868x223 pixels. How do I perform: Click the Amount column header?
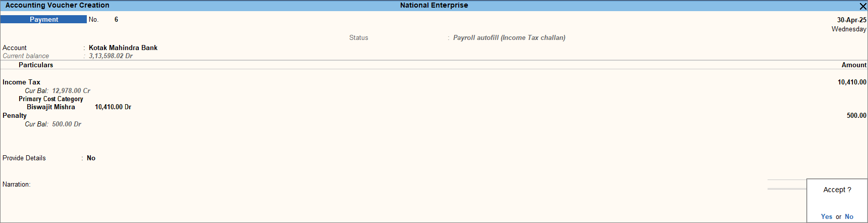(x=854, y=65)
